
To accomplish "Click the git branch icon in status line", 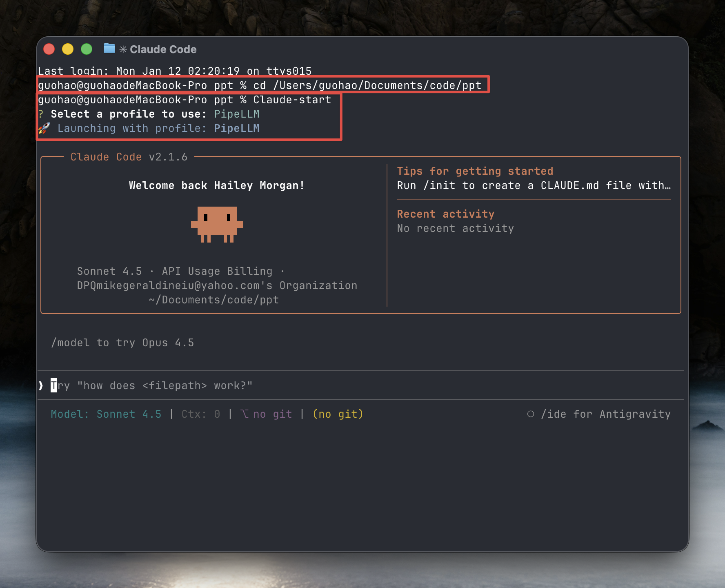I will pyautogui.click(x=245, y=414).
